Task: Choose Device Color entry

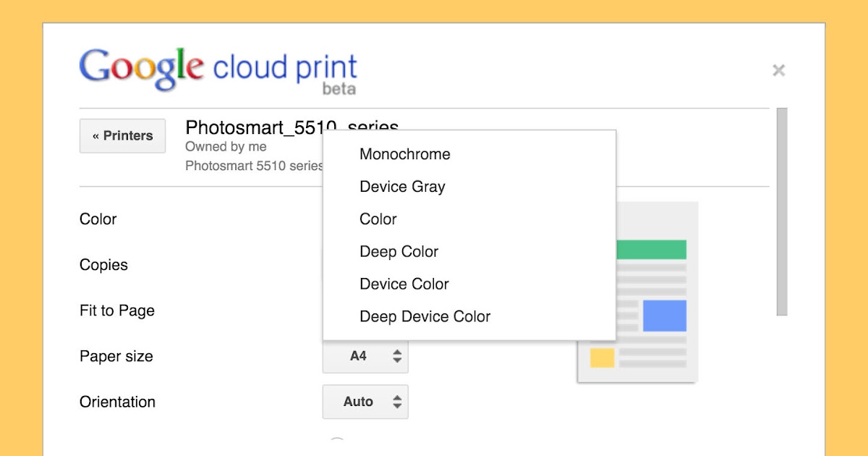Action: [469, 284]
